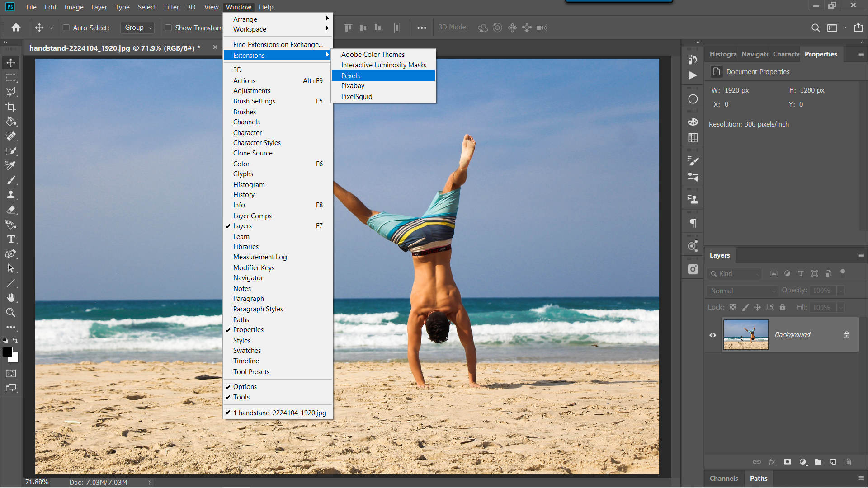Click the Background layer thumbnail
868x488 pixels.
coord(746,334)
